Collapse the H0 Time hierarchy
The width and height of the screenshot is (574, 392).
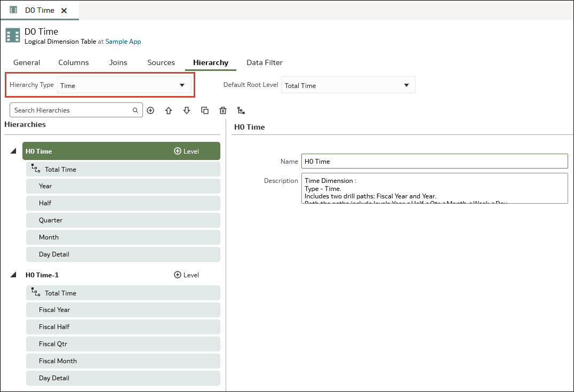[x=13, y=151]
